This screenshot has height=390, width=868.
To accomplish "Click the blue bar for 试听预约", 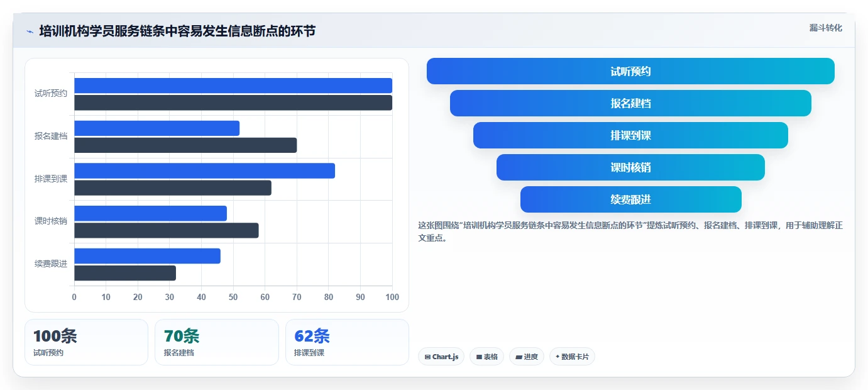I will coord(233,86).
